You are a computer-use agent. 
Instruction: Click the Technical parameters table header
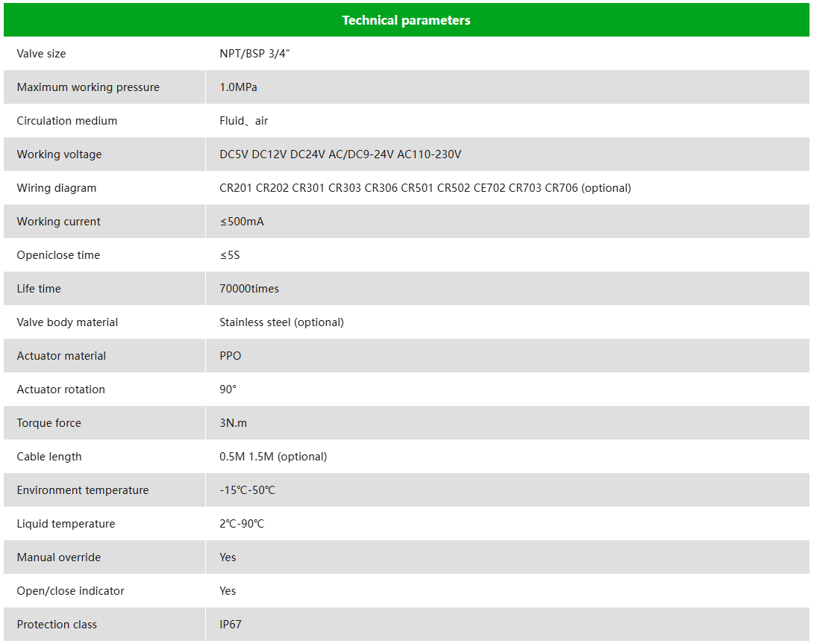[406, 20]
